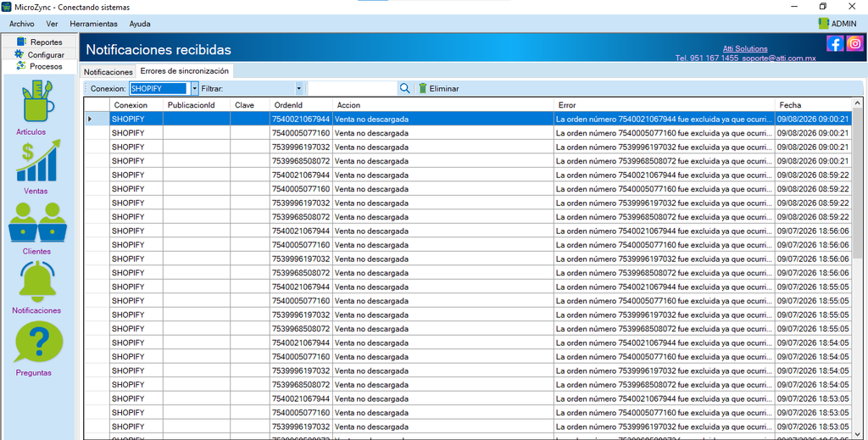Click the MicroZync title bar app icon
This screenshot has width=868, height=440.
pyautogui.click(x=7, y=7)
